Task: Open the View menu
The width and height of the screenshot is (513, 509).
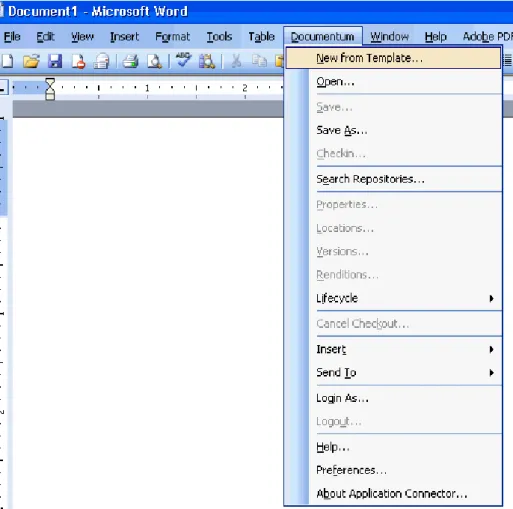Action: [x=82, y=36]
